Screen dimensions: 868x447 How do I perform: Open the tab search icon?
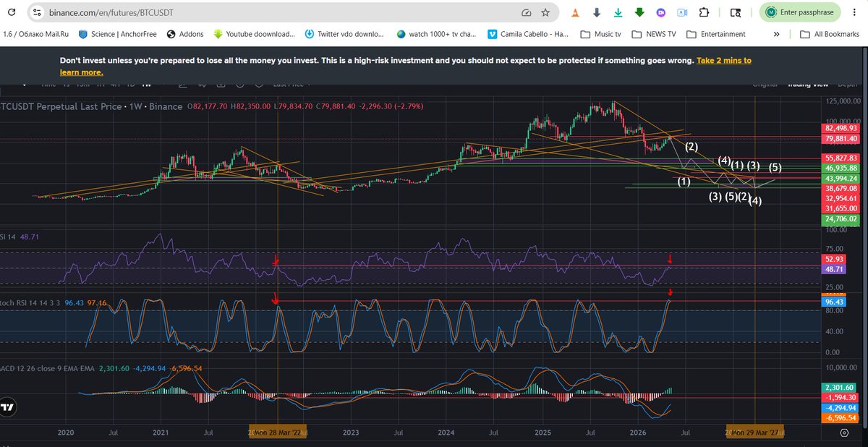coord(736,13)
